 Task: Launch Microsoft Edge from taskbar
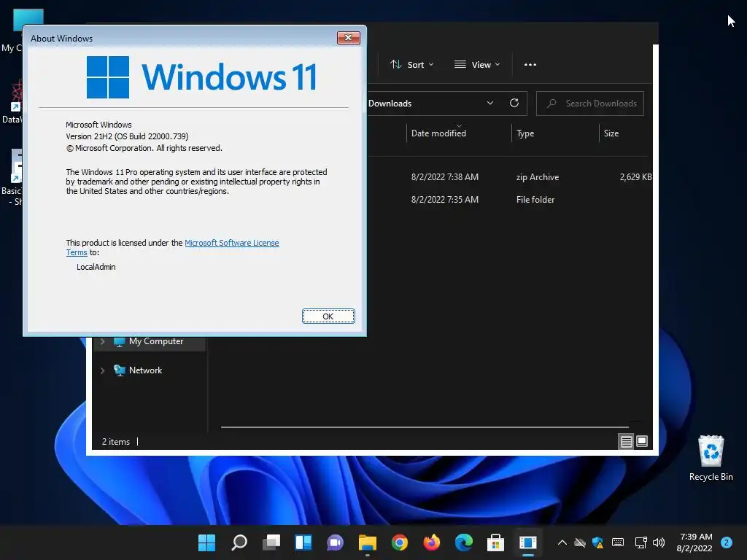point(463,542)
